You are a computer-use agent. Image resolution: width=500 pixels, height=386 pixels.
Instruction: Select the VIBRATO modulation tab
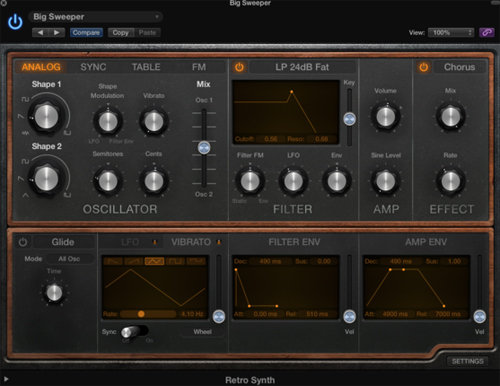191,242
